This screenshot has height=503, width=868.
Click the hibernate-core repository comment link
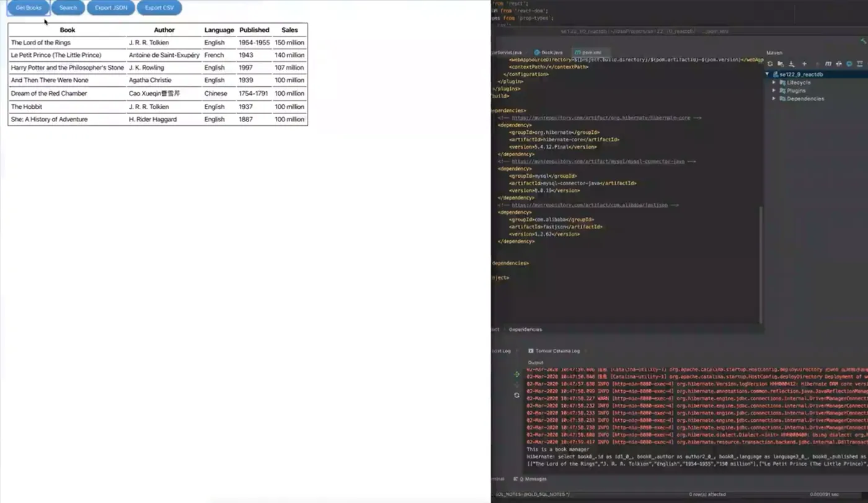pyautogui.click(x=602, y=118)
